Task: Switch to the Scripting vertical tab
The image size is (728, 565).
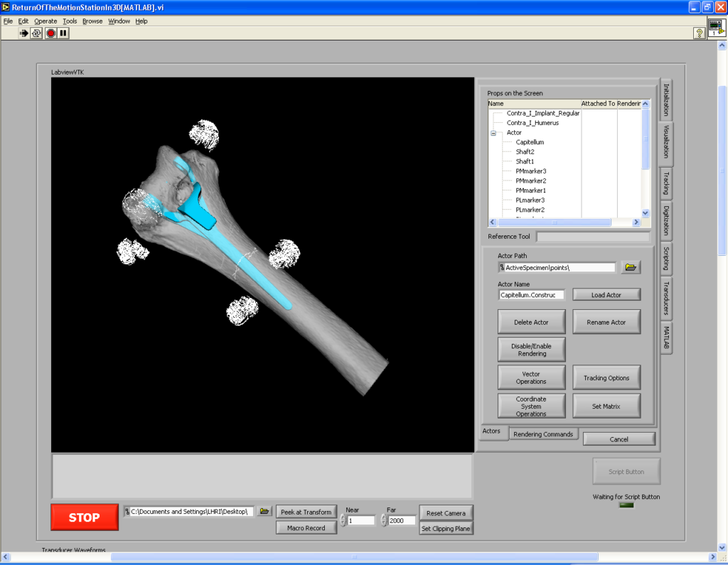Action: pos(665,259)
